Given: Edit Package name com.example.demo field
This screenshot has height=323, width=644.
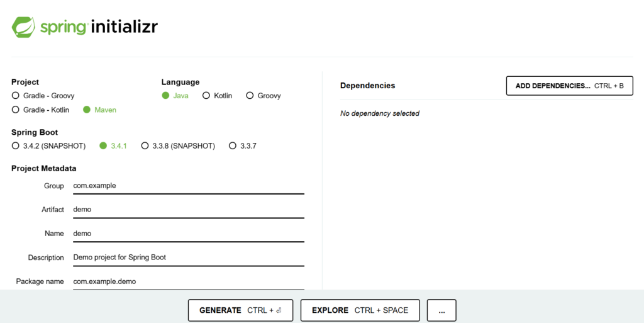Looking at the screenshot, I should tap(189, 282).
